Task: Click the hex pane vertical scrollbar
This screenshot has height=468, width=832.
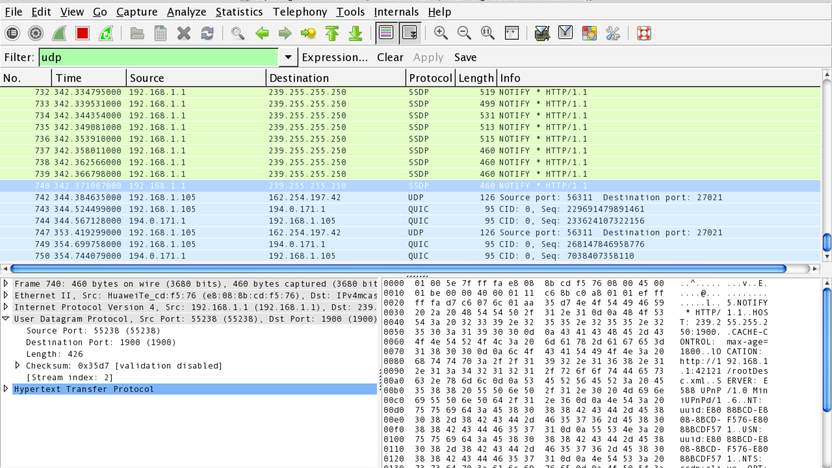Action: pyautogui.click(x=827, y=350)
